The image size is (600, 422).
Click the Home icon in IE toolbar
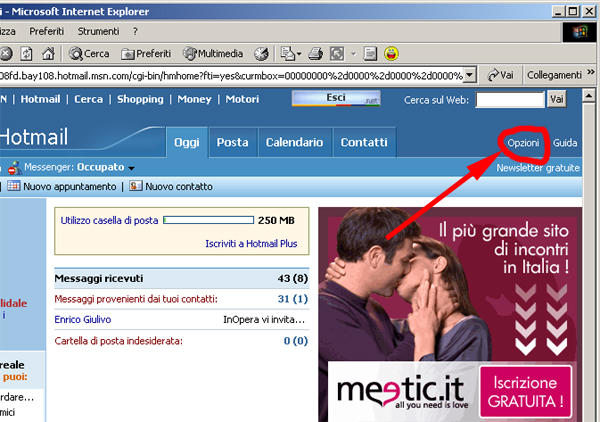(48, 54)
